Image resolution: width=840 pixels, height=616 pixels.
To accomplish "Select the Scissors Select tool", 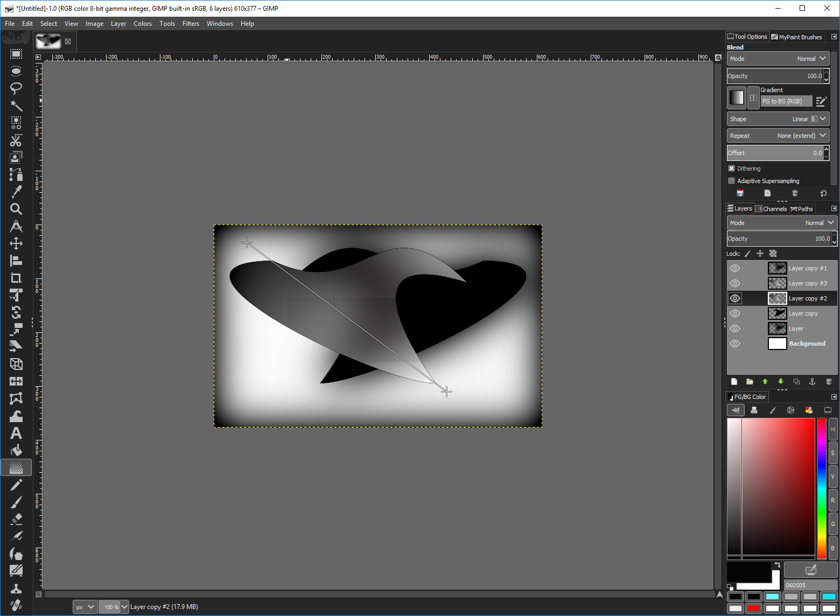I will [16, 140].
